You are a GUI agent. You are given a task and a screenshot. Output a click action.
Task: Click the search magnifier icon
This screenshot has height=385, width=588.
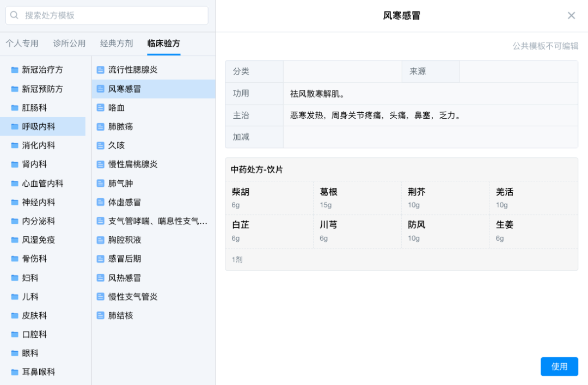pos(15,15)
